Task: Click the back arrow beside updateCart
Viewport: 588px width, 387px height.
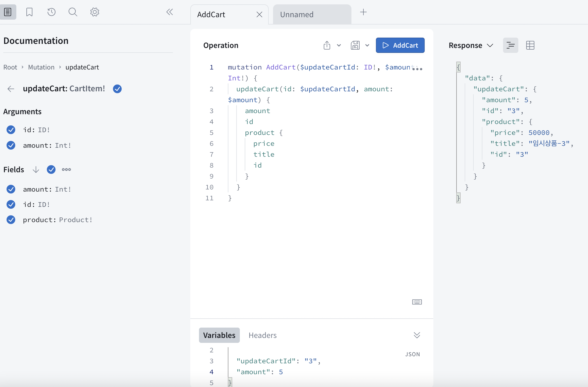Action: click(11, 89)
